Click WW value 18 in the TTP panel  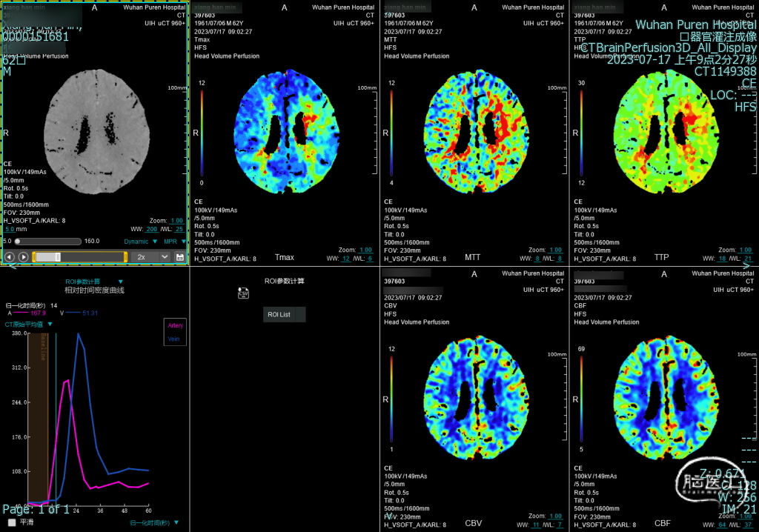point(722,259)
